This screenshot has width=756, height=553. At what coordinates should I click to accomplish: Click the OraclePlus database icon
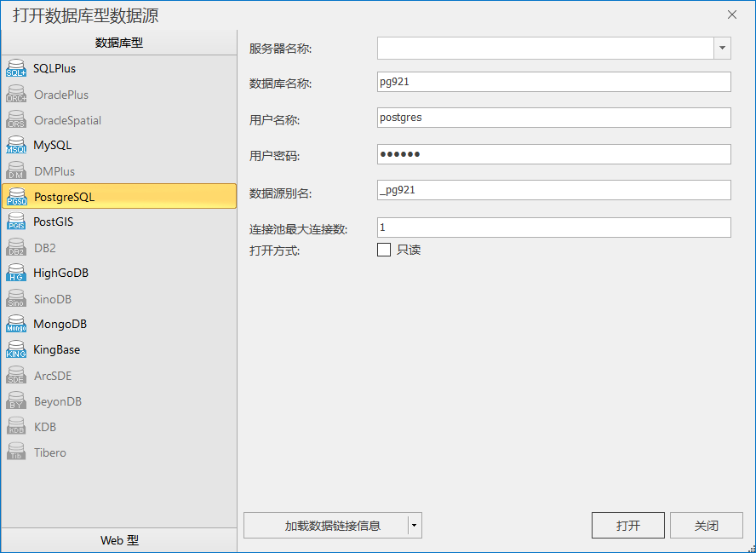click(16, 95)
